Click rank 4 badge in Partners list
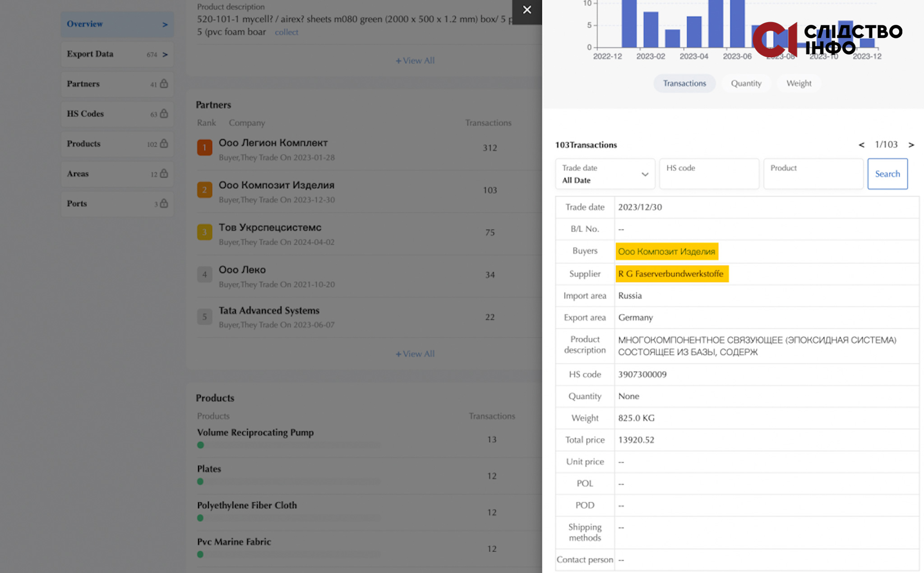Screen dimensions: 924x573 [204, 274]
